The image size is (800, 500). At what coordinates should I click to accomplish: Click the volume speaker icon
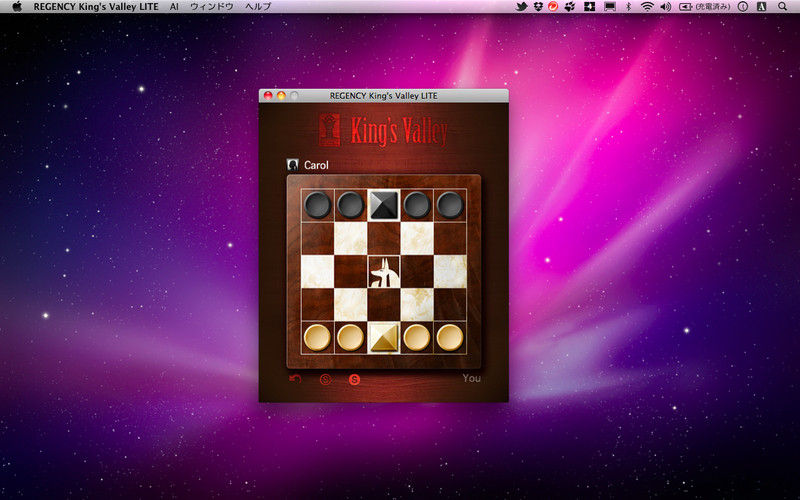pyautogui.click(x=665, y=7)
